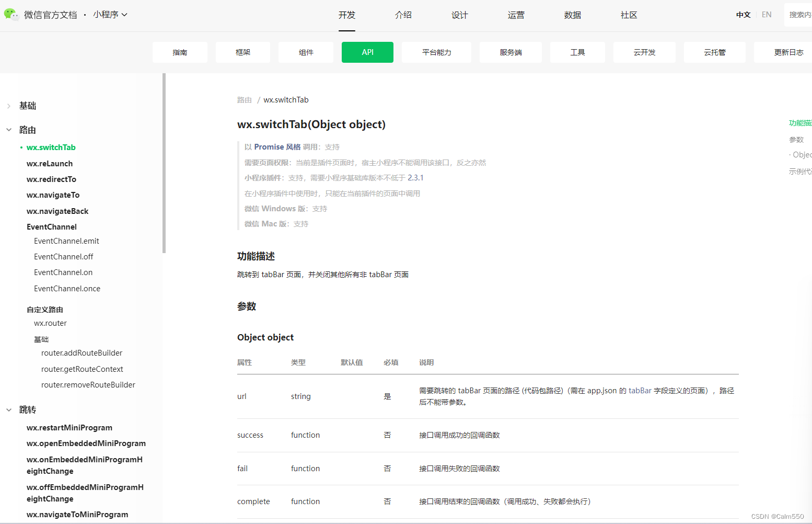Click the 'success' property cell
Image resolution: width=812 pixels, height=524 pixels.
[250, 435]
